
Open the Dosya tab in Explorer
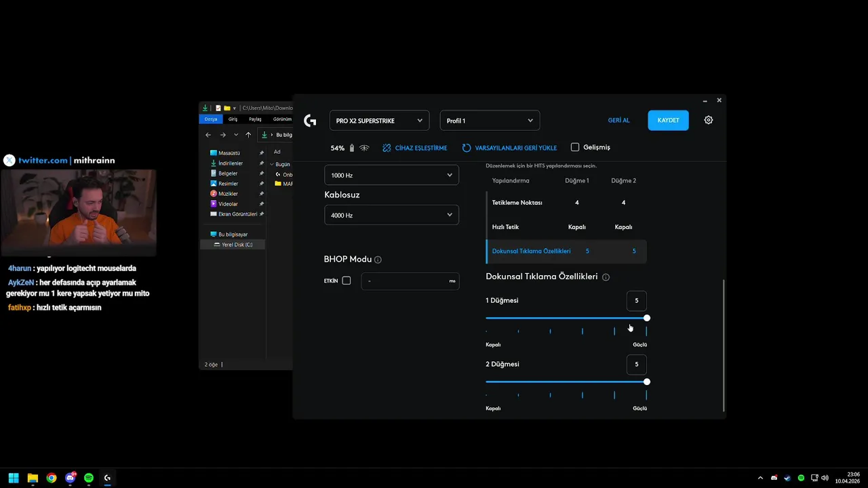tap(211, 119)
